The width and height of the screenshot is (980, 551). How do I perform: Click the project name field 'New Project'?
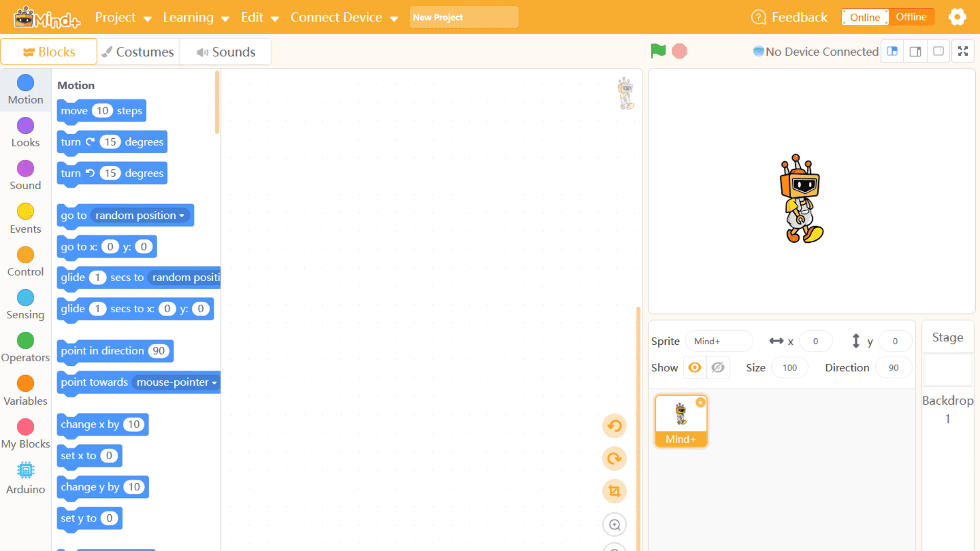point(463,17)
